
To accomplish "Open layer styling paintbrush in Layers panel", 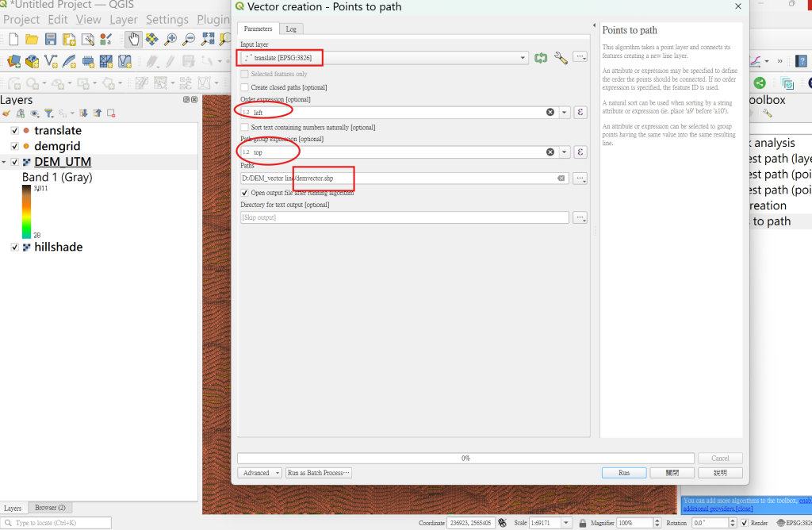I will (x=6, y=113).
